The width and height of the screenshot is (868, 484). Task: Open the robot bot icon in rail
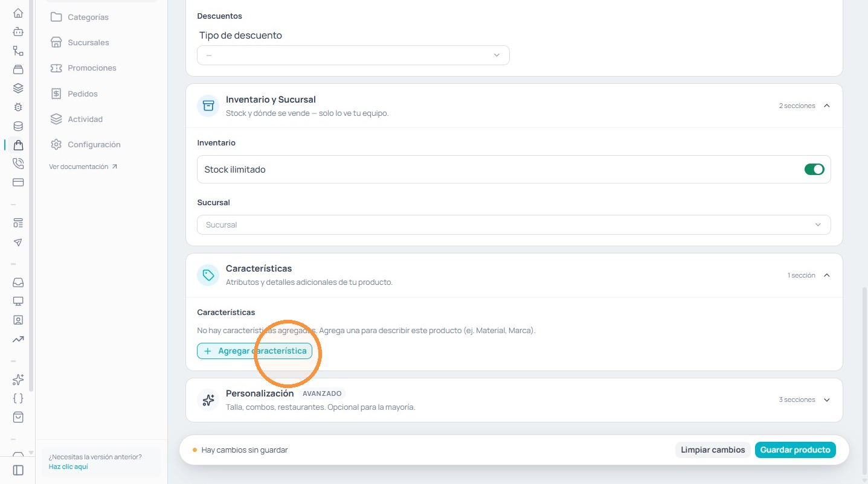pyautogui.click(x=18, y=31)
